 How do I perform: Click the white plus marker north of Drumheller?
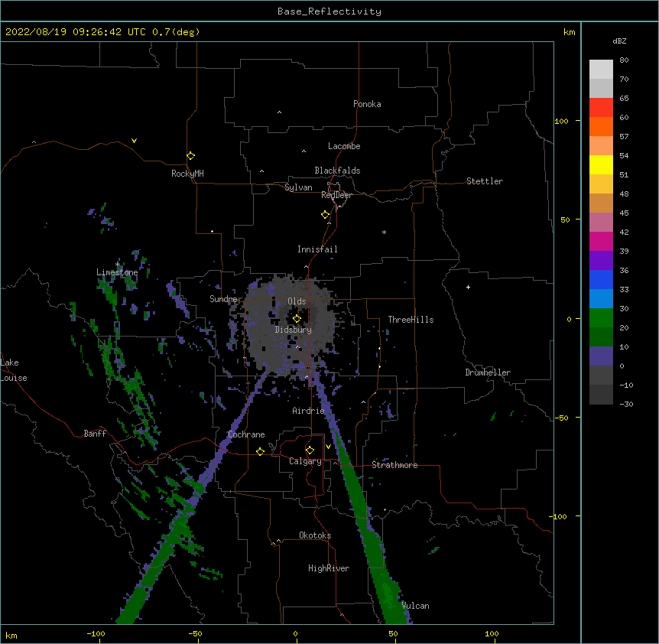pyautogui.click(x=468, y=287)
